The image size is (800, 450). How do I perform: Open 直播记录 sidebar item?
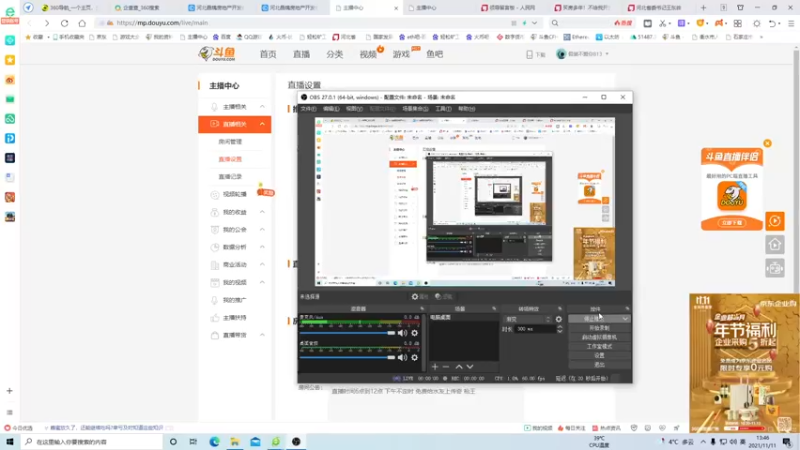[230, 177]
